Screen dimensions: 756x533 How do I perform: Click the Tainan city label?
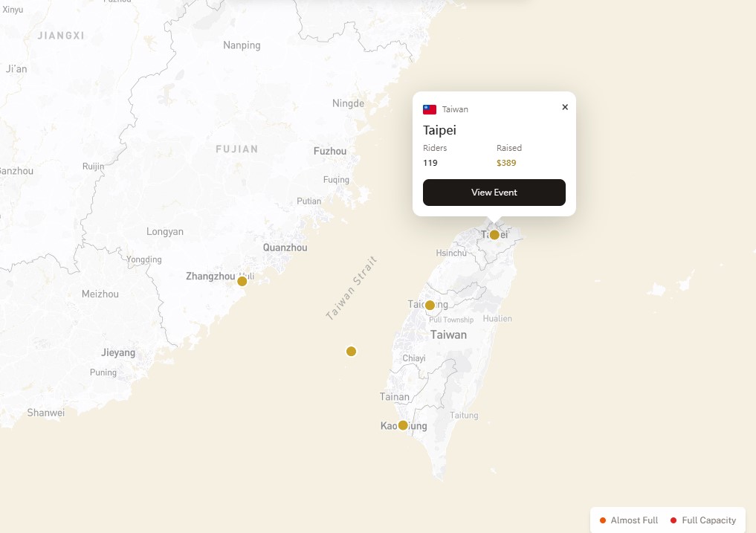point(394,397)
